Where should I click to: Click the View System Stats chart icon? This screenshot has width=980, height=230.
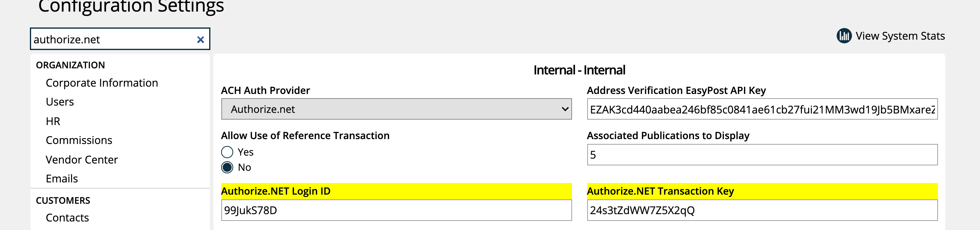pos(844,36)
